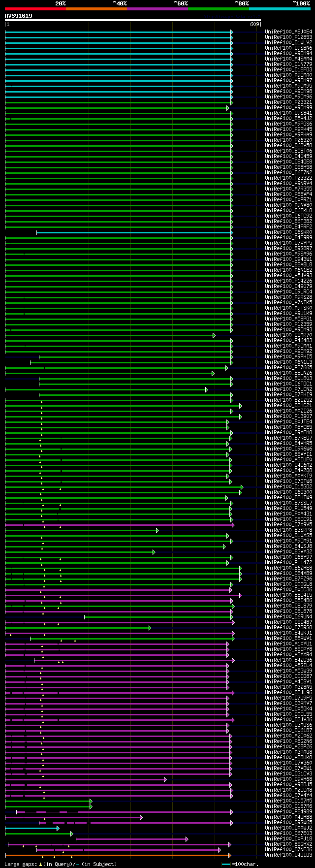Screen dimensions: 315x868
Task: Select the UniRef100_B6T3B2 label
Action: pyautogui.click(x=288, y=221)
